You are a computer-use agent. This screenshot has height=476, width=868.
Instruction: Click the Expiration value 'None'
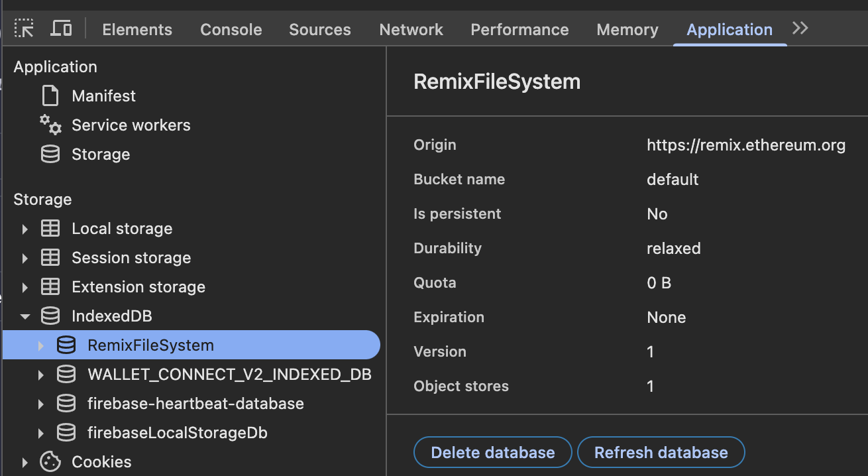666,318
